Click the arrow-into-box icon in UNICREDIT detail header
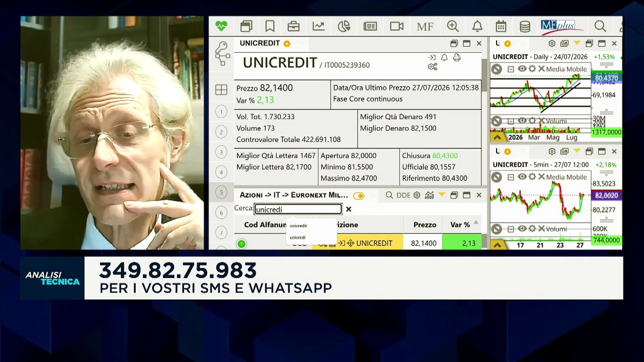The height and width of the screenshot is (362, 644). (432, 58)
